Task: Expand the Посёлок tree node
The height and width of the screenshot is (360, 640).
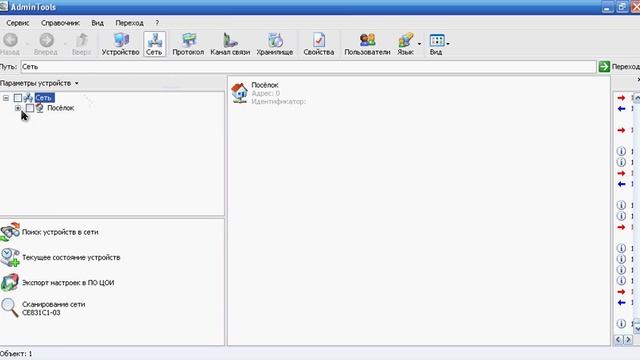Action: (18, 108)
